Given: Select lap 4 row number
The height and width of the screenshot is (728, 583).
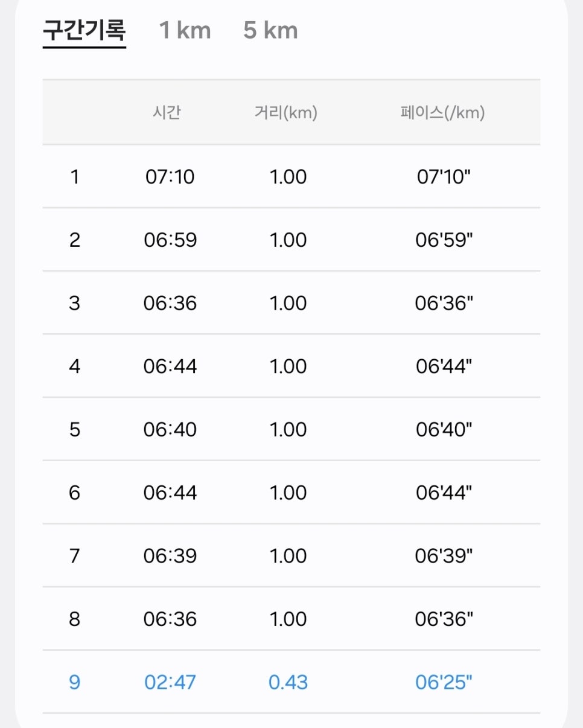Looking at the screenshot, I should (74, 366).
